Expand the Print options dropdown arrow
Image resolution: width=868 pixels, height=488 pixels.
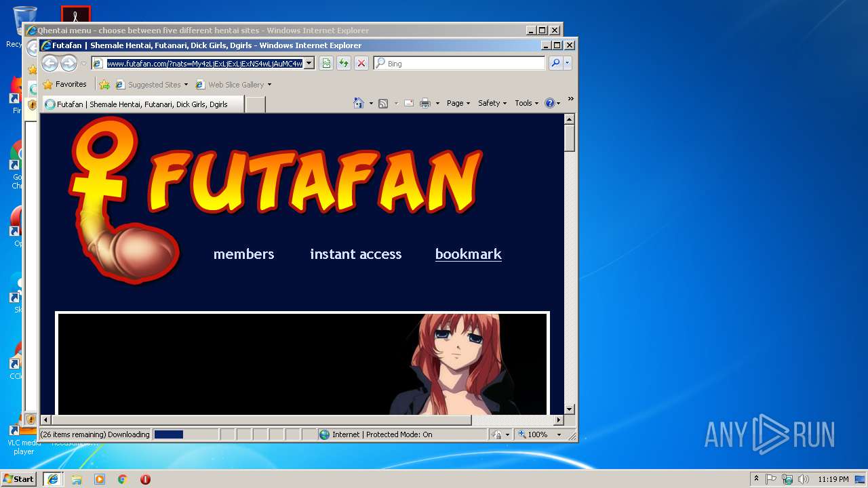(x=437, y=103)
